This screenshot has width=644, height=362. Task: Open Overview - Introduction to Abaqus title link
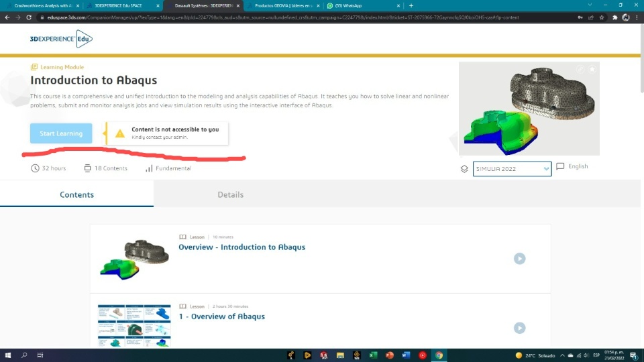241,247
